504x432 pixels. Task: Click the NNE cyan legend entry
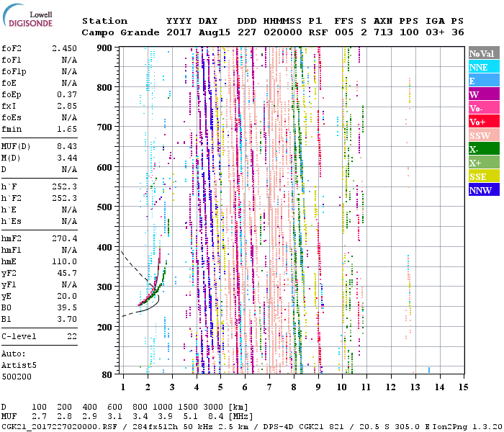pos(483,67)
